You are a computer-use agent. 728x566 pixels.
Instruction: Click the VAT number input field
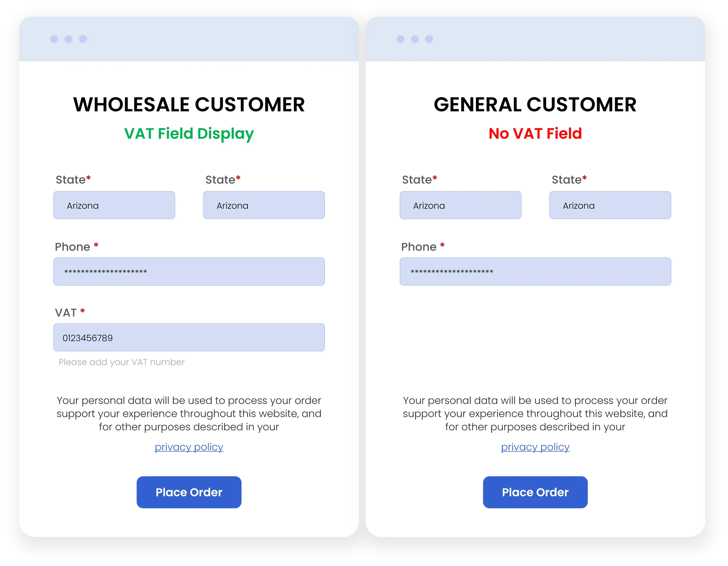click(189, 338)
